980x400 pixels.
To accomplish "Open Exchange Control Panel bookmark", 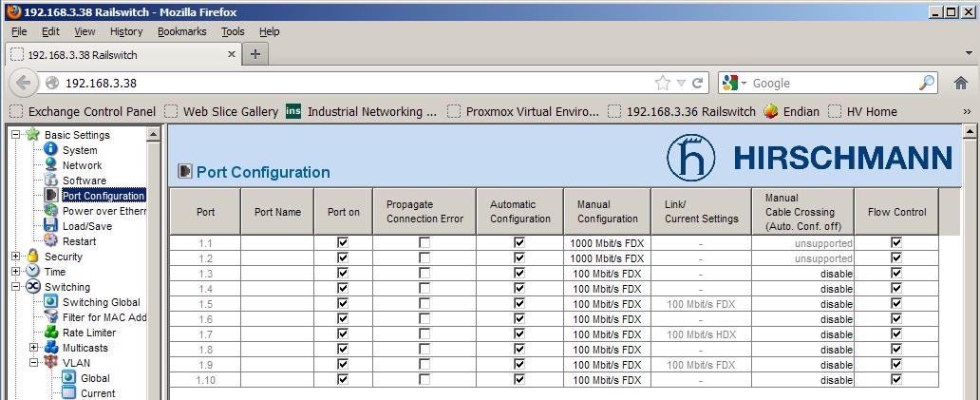I will [x=84, y=112].
